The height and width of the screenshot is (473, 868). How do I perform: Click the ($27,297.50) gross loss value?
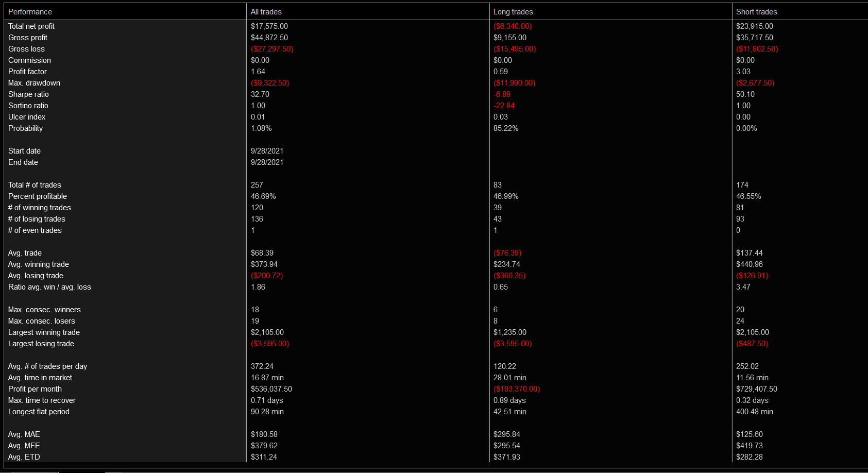[272, 49]
